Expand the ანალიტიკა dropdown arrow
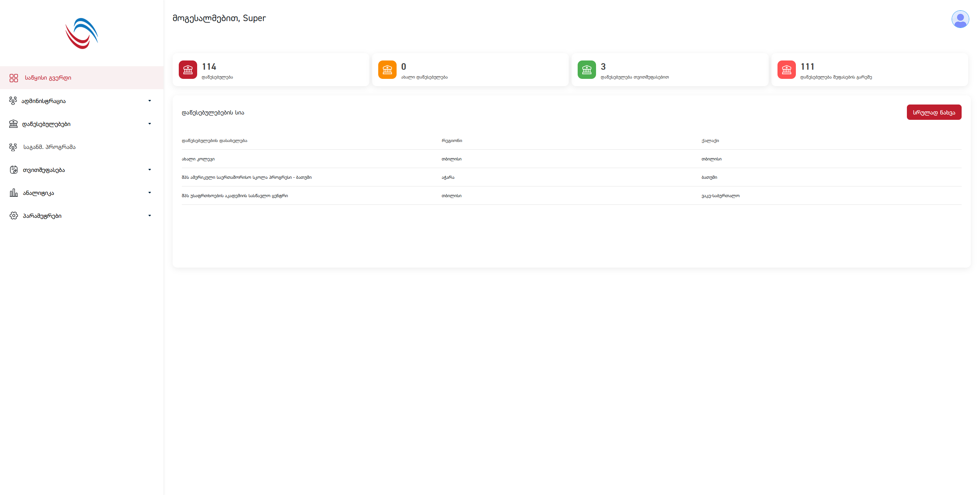This screenshot has width=980, height=495. coord(150,193)
